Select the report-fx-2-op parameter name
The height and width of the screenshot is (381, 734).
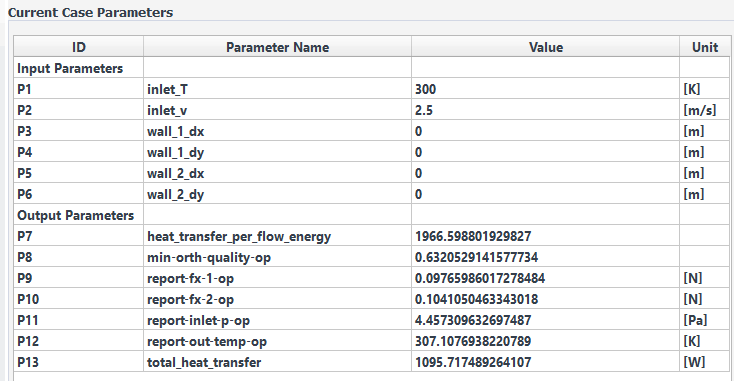point(277,299)
